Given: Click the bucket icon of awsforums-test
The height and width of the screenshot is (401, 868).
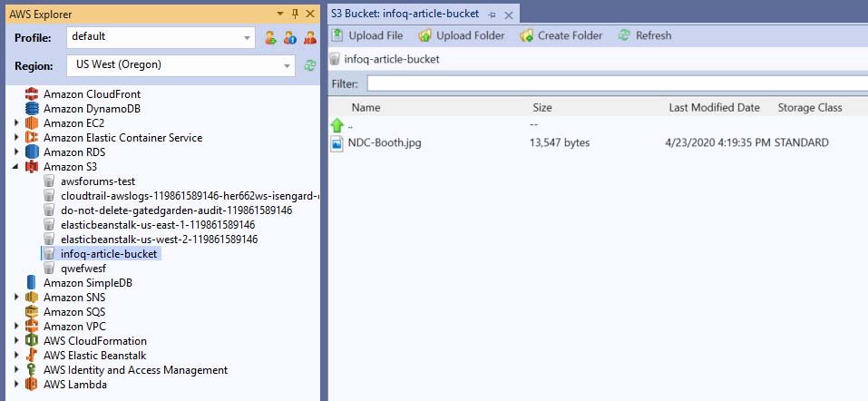Looking at the screenshot, I should (49, 181).
